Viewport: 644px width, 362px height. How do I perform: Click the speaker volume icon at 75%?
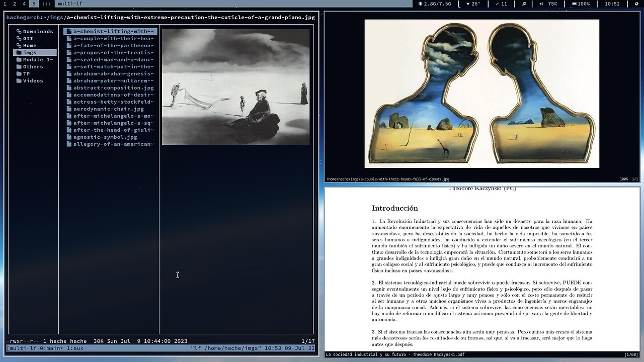point(541,4)
